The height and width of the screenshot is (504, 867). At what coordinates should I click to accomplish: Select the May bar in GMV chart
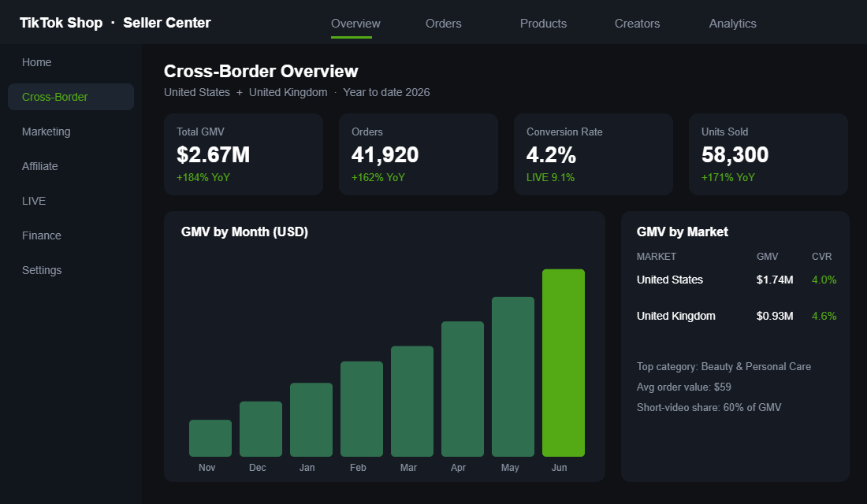coord(513,377)
